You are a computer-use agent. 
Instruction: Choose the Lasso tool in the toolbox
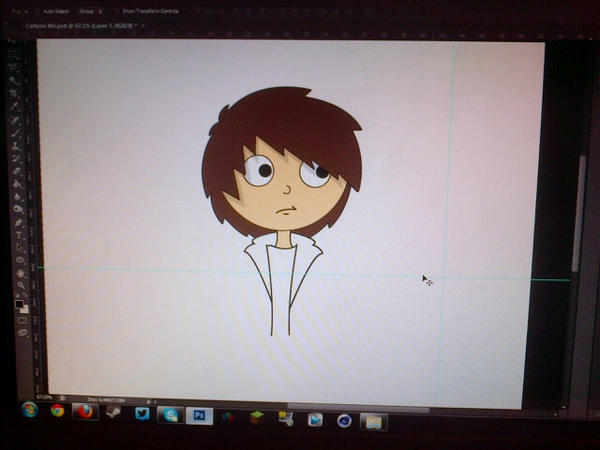click(x=14, y=67)
